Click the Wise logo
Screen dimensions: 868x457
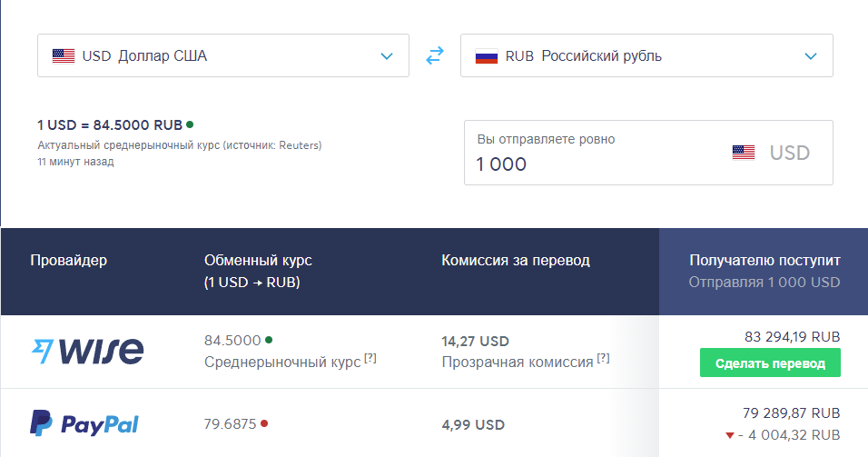click(x=87, y=351)
